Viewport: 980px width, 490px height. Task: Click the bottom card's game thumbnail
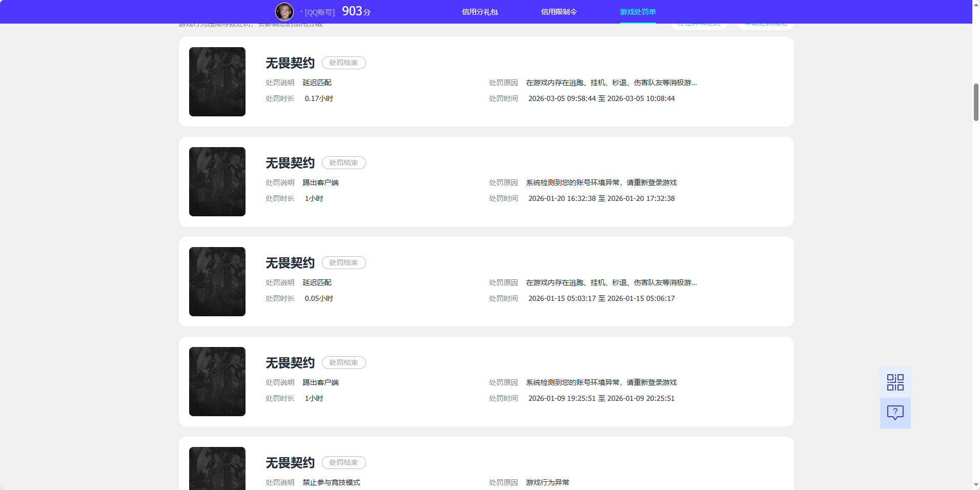coord(217,468)
